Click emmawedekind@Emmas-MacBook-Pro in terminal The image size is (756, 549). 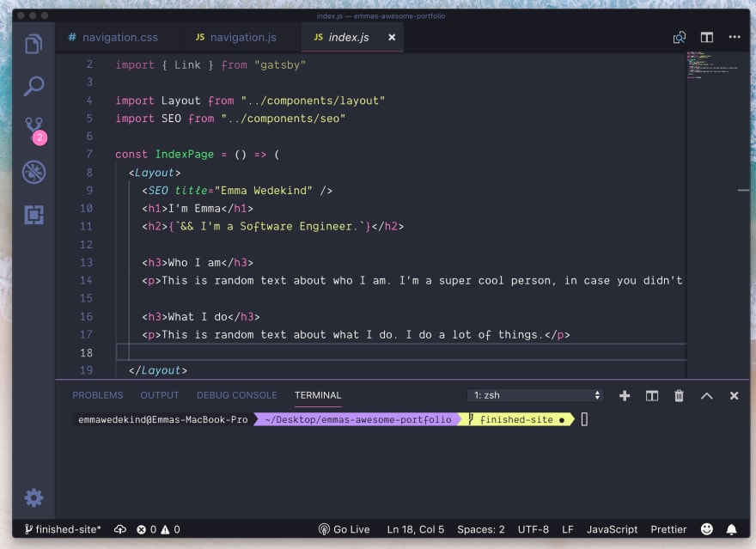pyautogui.click(x=163, y=419)
